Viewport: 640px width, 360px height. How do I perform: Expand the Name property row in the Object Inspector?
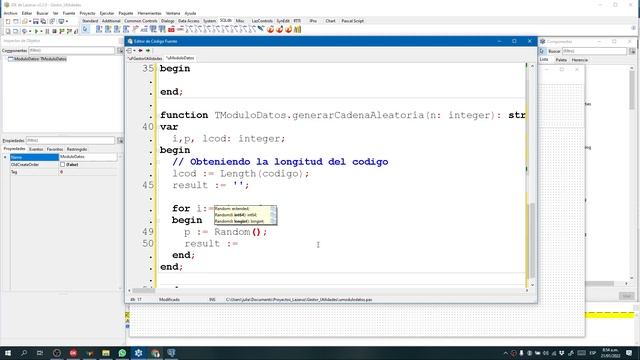tap(5, 157)
